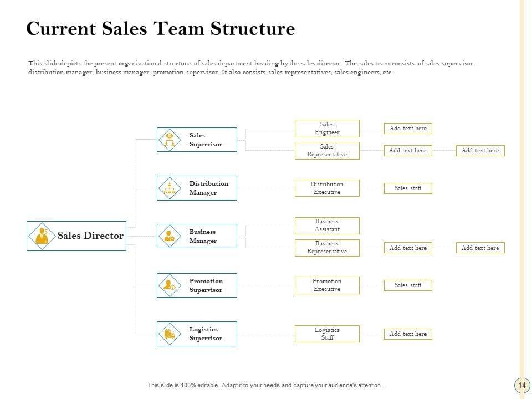Click the Promotion Supervisor person-coin icon
Screen dimensions: 532x399
coord(170,285)
